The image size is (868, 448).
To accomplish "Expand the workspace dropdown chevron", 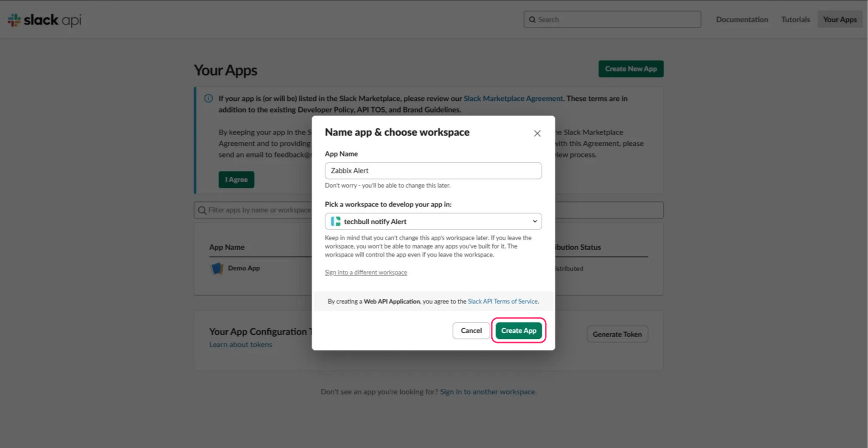I will pos(534,221).
